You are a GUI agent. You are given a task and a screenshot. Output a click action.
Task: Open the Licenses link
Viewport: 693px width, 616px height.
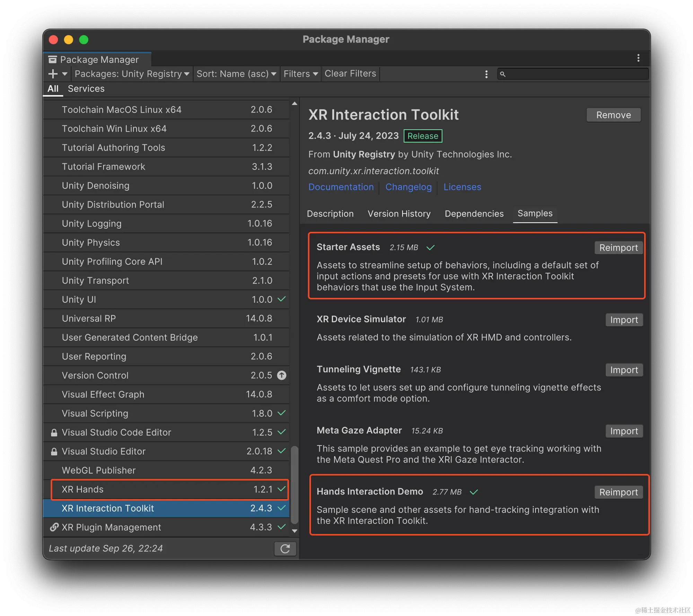(x=462, y=187)
